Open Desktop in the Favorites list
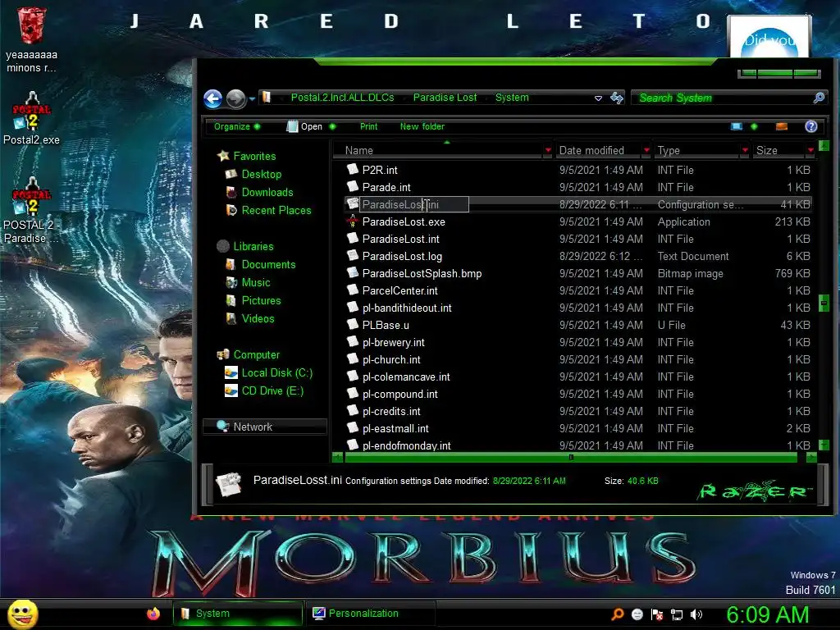Screen dimensions: 840x630 coord(262,174)
